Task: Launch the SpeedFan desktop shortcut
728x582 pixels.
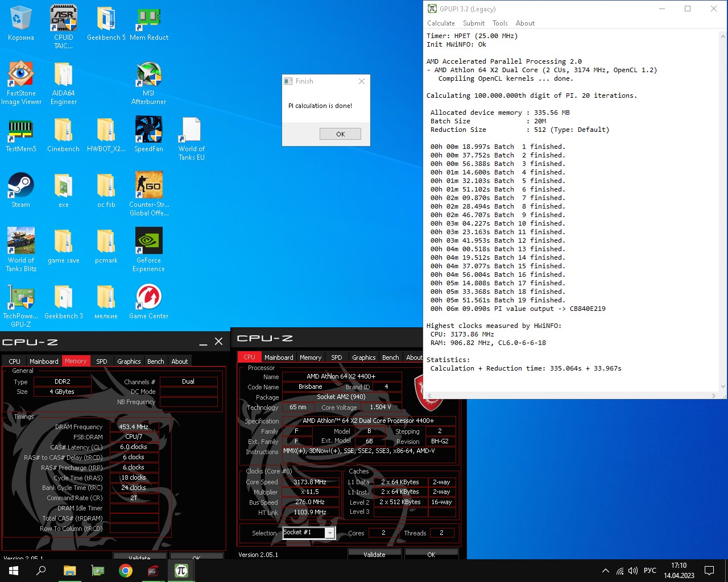Action: pyautogui.click(x=149, y=135)
